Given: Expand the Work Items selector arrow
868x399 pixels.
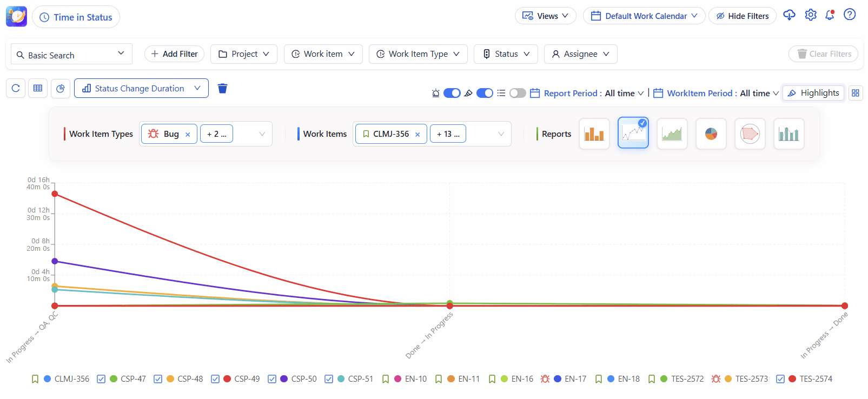Looking at the screenshot, I should (x=501, y=134).
